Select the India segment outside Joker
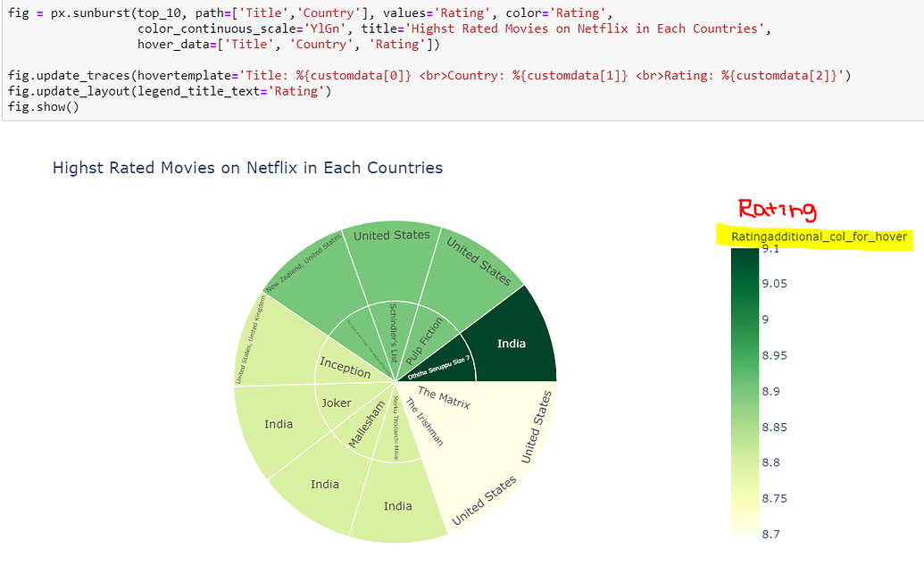924x574 pixels. (279, 424)
